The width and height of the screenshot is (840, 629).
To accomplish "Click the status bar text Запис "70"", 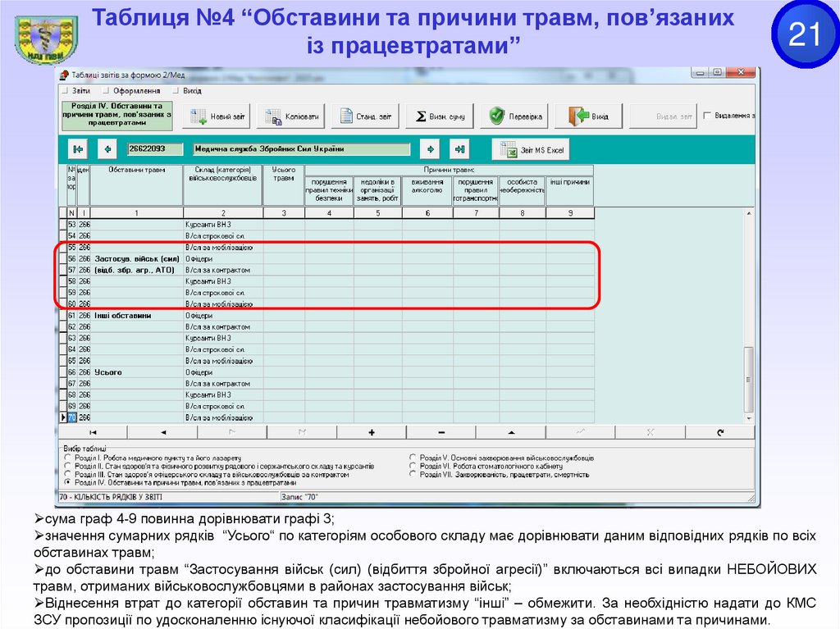I will pos(299,497).
